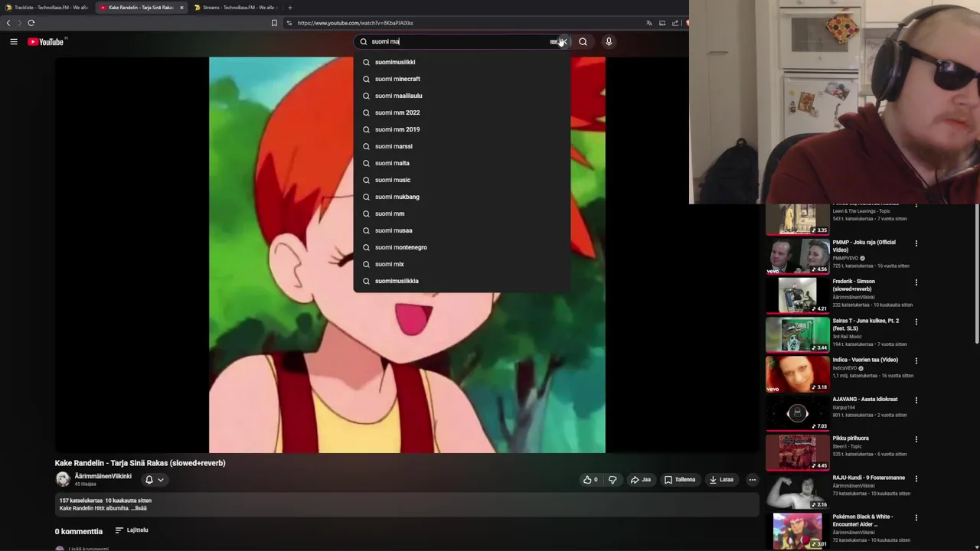The width and height of the screenshot is (980, 551).
Task: Open the more actions menu under the video
Action: click(x=752, y=480)
